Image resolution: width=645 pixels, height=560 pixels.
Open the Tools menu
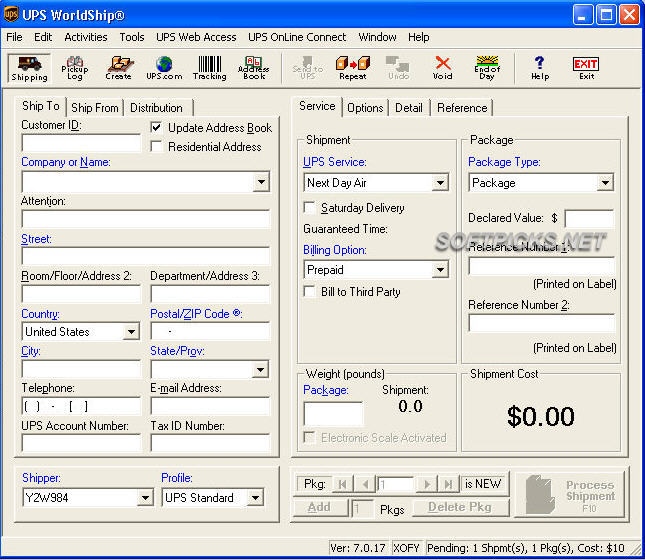132,37
